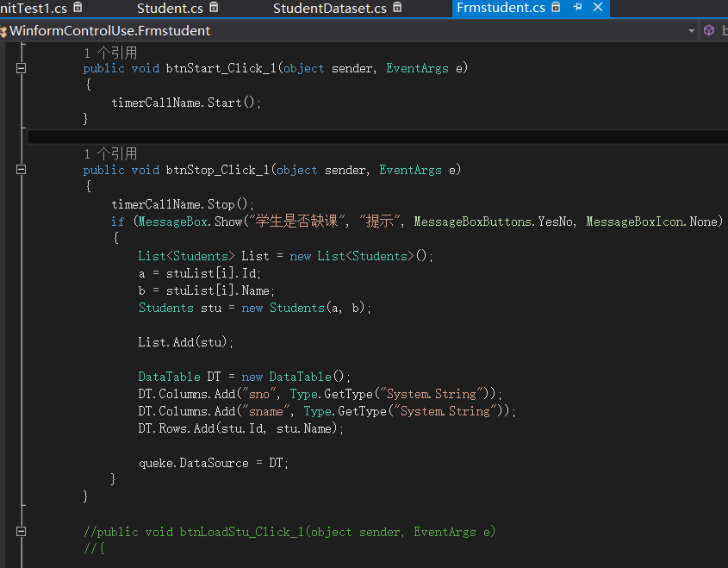Click lock icon on Frmstudent.cs tab
The image size is (728, 568).
click(x=556, y=7)
